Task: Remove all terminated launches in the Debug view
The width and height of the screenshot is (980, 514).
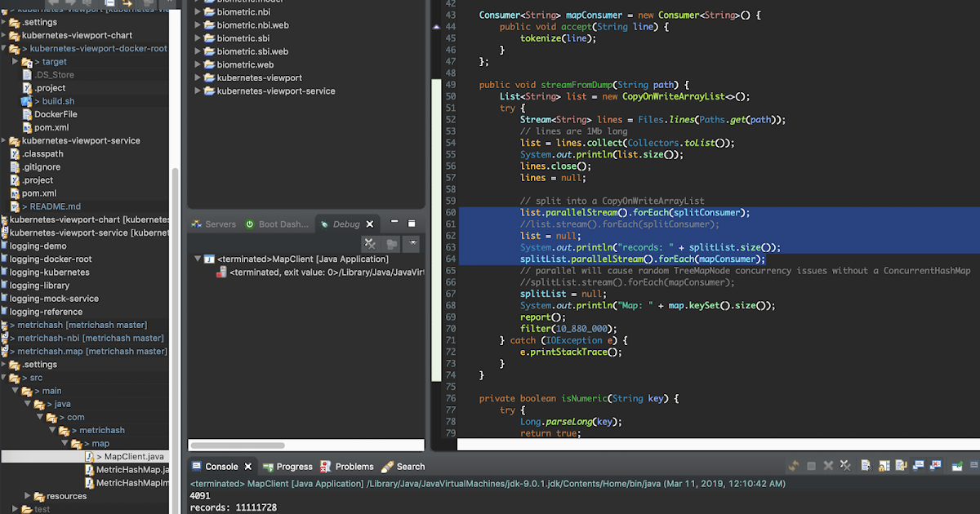Action: tap(370, 244)
